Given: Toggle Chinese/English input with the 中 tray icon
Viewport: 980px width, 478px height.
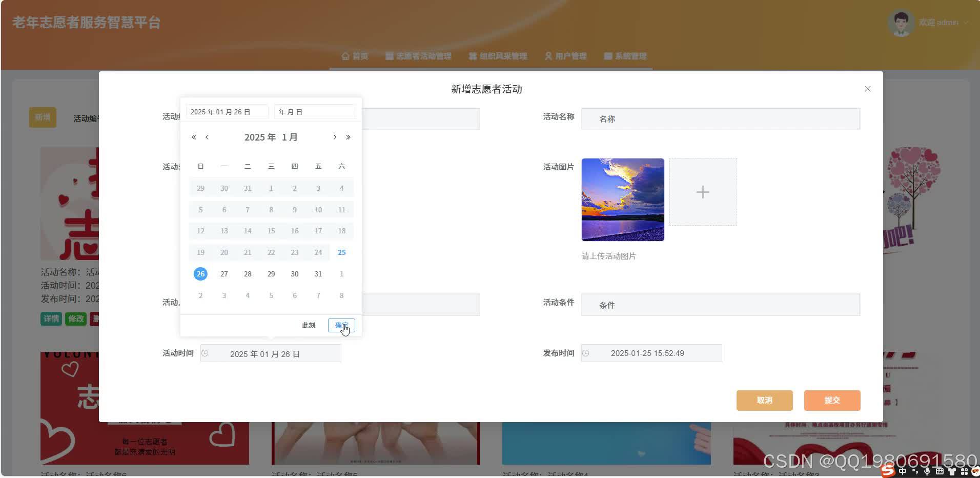Looking at the screenshot, I should 903,471.
